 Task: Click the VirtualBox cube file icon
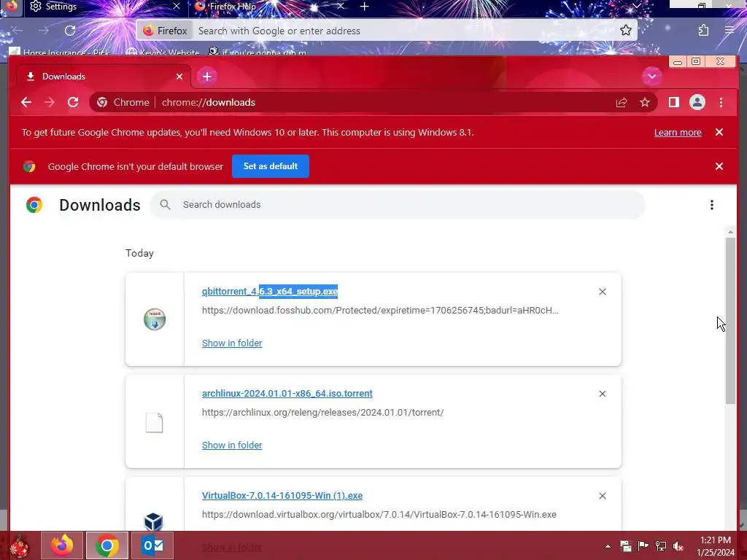(154, 521)
